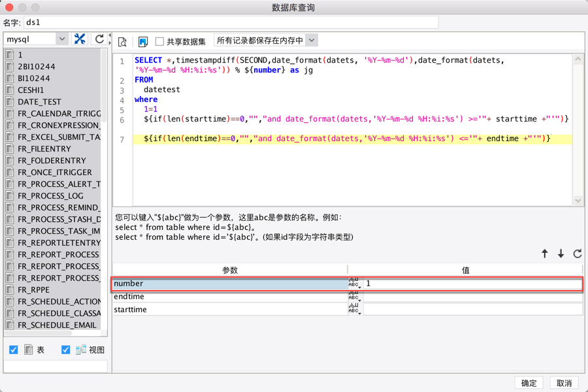Click the table list vertical scrollbar
This screenshot has height=392, width=588.
[105, 86]
